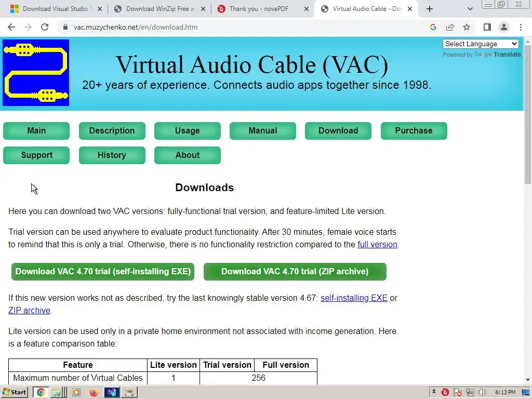This screenshot has height=399, width=532.
Task: Open the network tray icon
Action: pyautogui.click(x=470, y=393)
